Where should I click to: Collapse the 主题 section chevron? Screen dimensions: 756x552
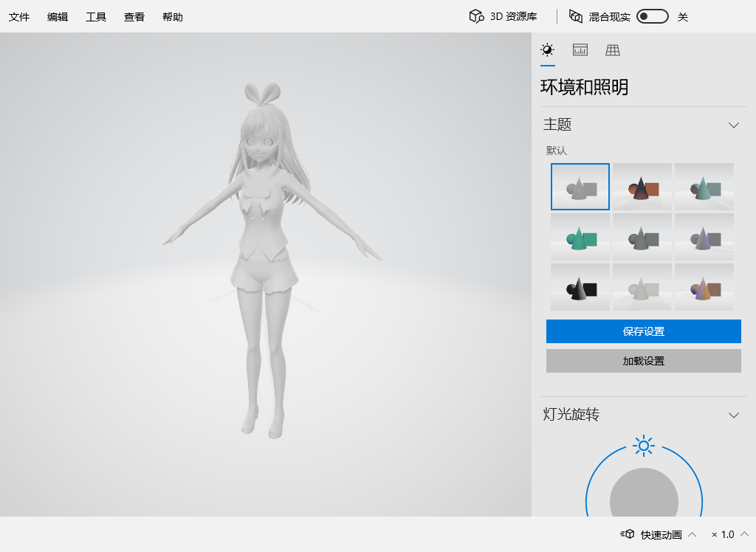733,125
